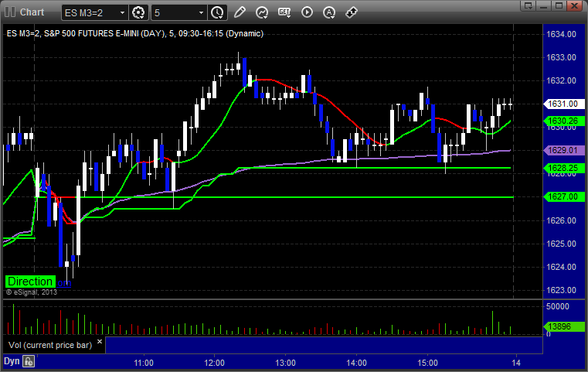
Task: Click the 1631.00 current price marker
Action: [563, 104]
